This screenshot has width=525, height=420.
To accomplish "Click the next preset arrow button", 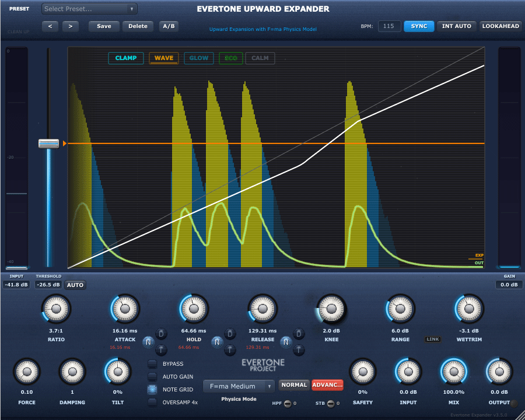I will point(71,26).
